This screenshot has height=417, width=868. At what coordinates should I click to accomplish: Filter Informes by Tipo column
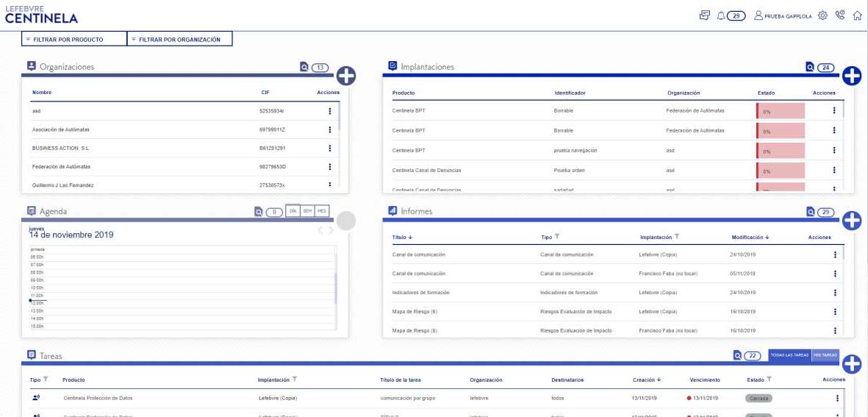(557, 237)
